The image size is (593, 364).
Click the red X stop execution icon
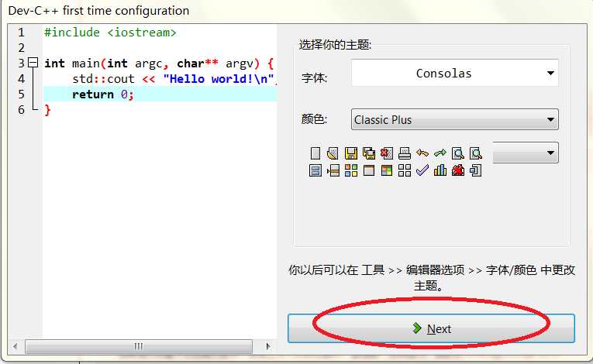click(457, 170)
